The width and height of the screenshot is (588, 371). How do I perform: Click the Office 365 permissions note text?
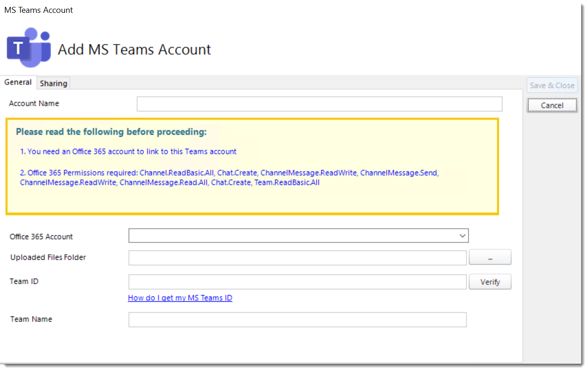click(229, 178)
